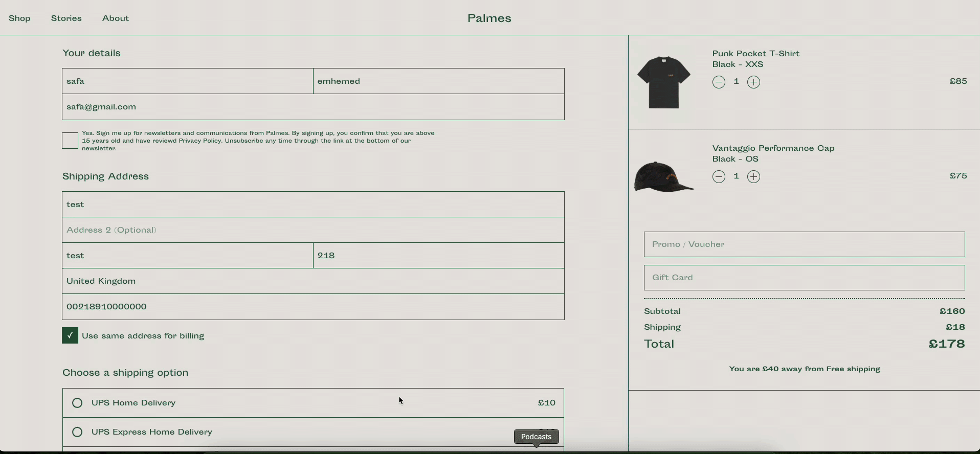Decrease quantity of Punk Pocket T-Shirt

click(719, 82)
